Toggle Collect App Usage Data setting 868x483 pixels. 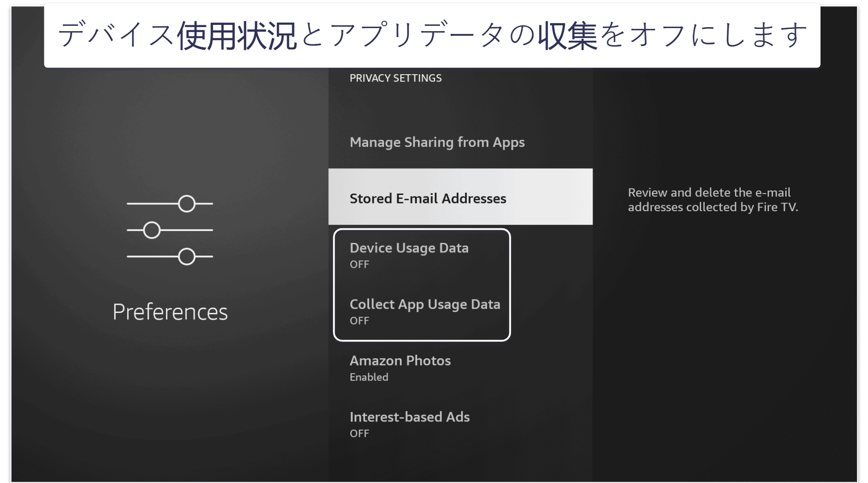click(460, 312)
